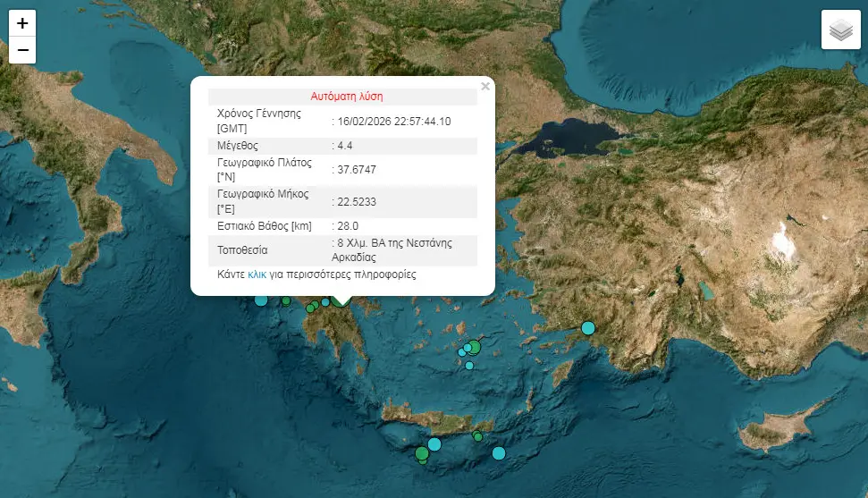Click the focal depth value 28.0
This screenshot has width=868, height=498.
(348, 226)
